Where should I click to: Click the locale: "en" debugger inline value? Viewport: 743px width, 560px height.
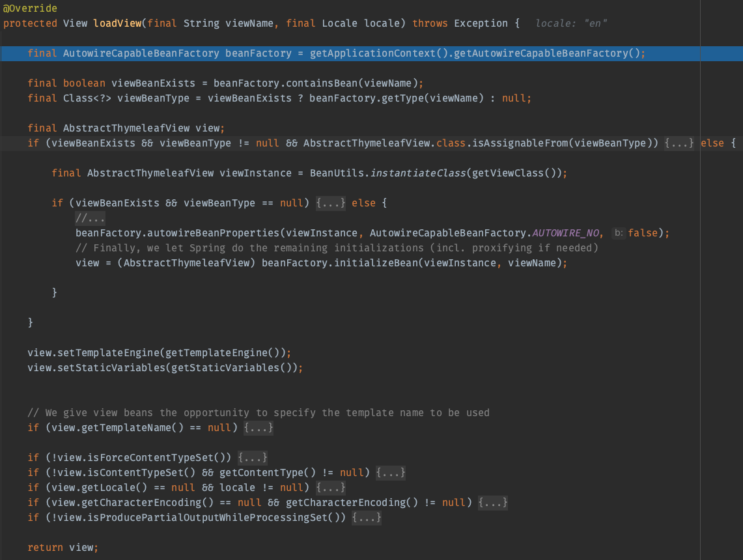tap(570, 23)
